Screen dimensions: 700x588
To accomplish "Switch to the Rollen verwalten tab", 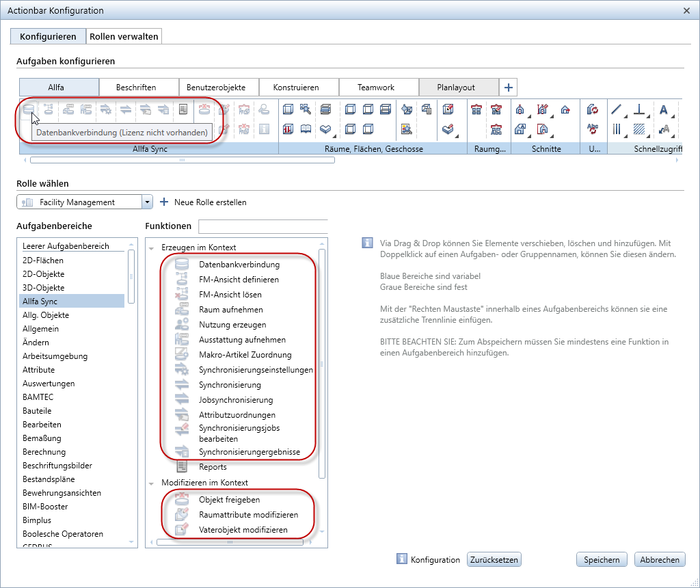I will pyautogui.click(x=124, y=37).
